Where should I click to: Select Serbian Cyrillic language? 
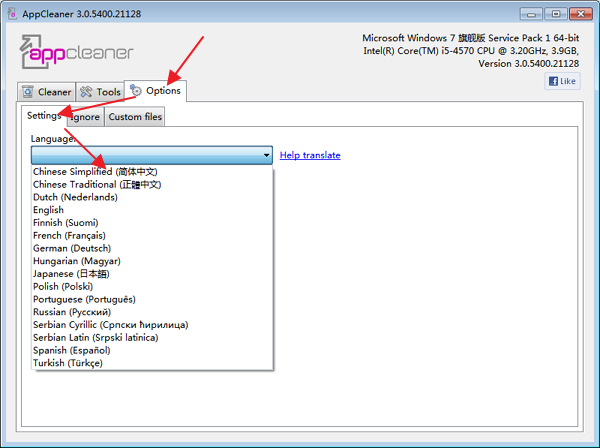point(152,325)
